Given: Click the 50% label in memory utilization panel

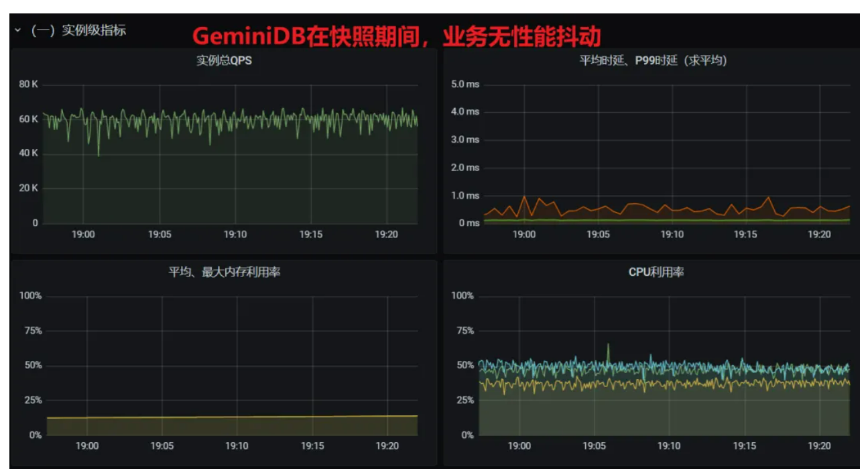Looking at the screenshot, I should tap(32, 366).
